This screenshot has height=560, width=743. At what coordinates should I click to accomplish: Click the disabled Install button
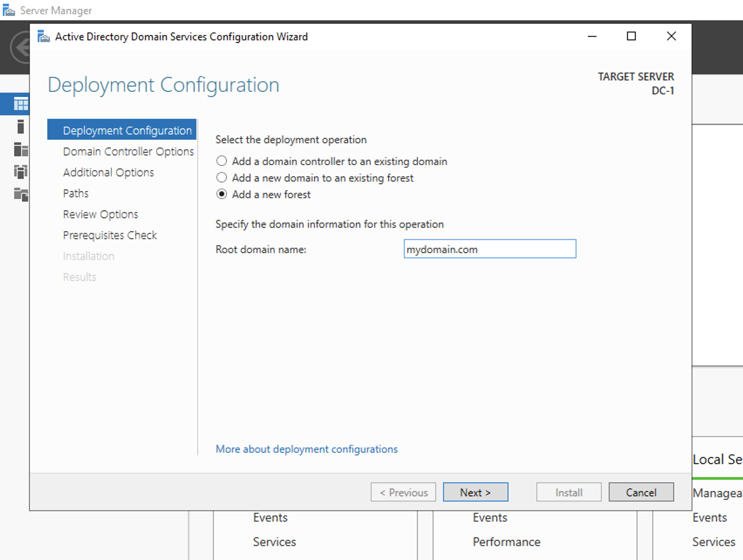click(569, 492)
